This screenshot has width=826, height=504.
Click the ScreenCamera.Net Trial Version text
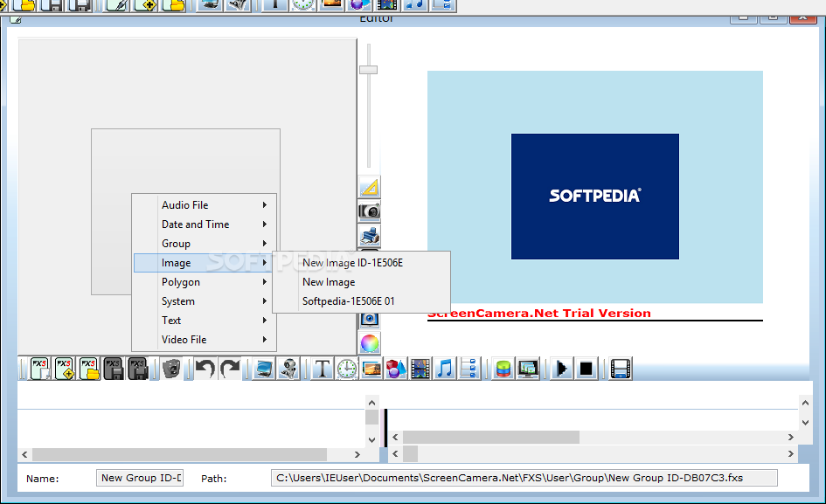[x=539, y=314]
